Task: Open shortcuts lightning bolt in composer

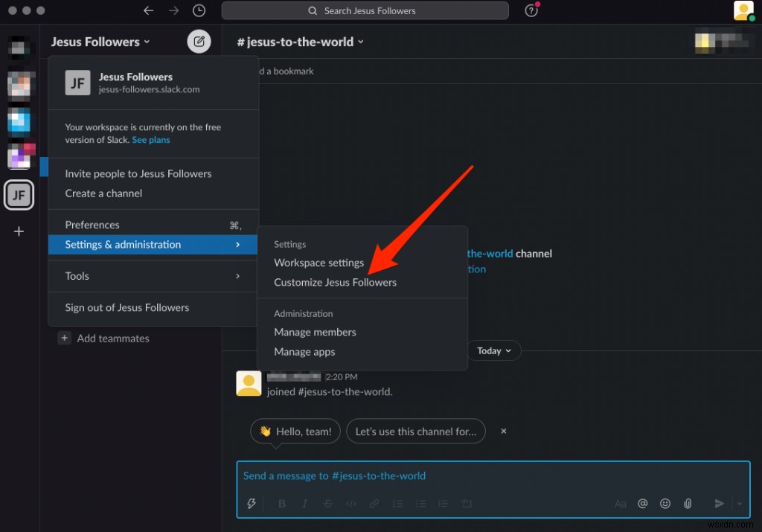Action: tap(252, 504)
